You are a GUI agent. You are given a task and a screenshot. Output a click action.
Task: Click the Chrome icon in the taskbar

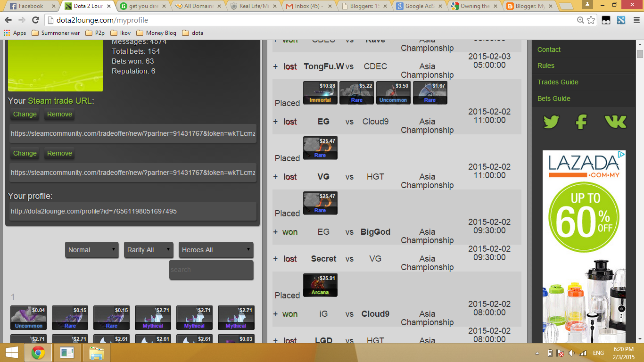[38, 353]
